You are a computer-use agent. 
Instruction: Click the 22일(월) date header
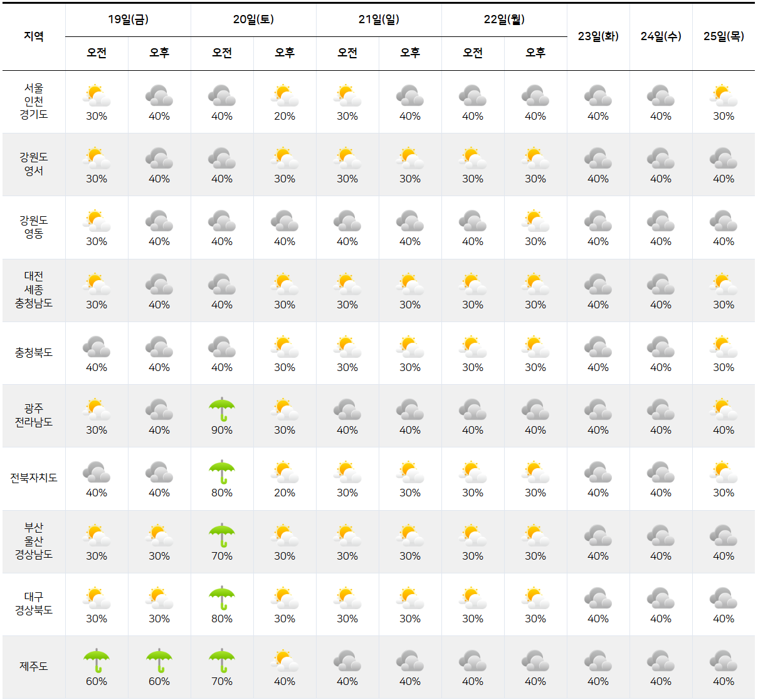504,19
